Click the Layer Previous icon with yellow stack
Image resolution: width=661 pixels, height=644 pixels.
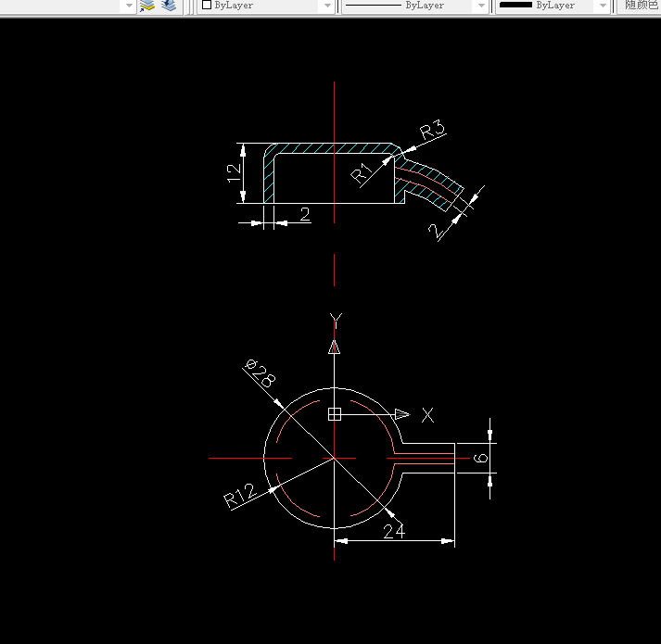[x=147, y=6]
